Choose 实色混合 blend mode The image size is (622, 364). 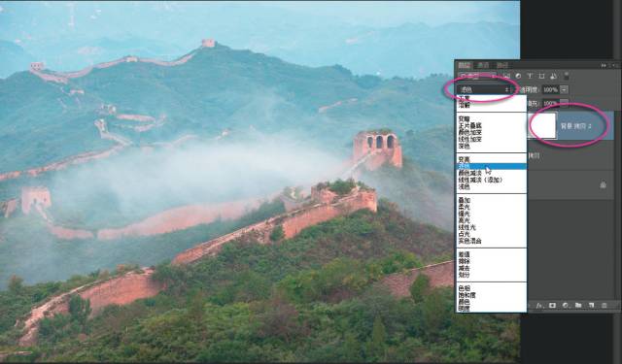492,241
